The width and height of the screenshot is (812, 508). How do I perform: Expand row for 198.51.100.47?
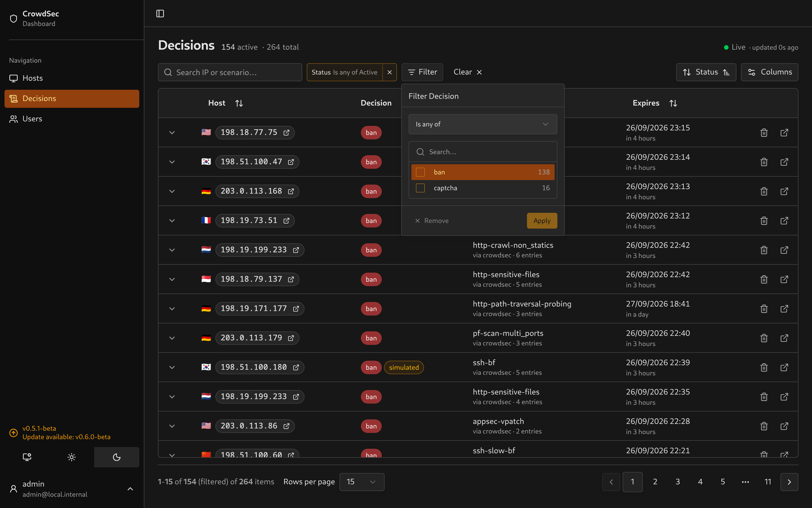(x=172, y=162)
